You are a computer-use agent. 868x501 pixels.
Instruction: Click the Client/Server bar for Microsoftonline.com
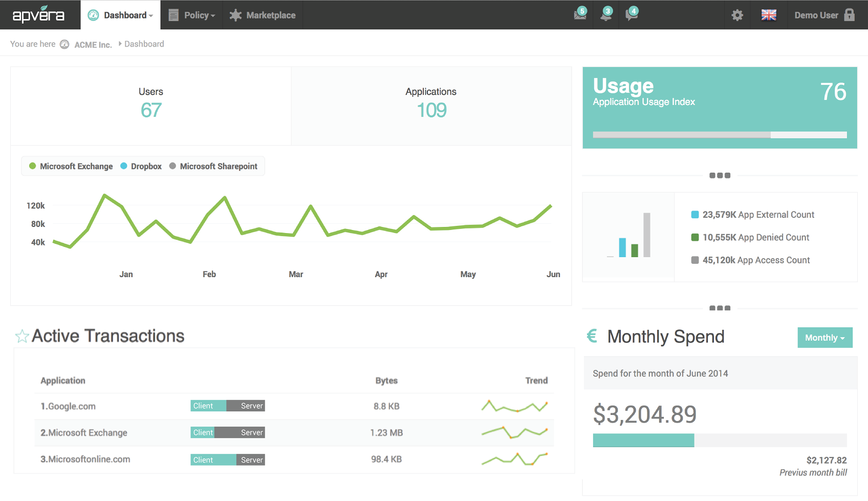228,460
